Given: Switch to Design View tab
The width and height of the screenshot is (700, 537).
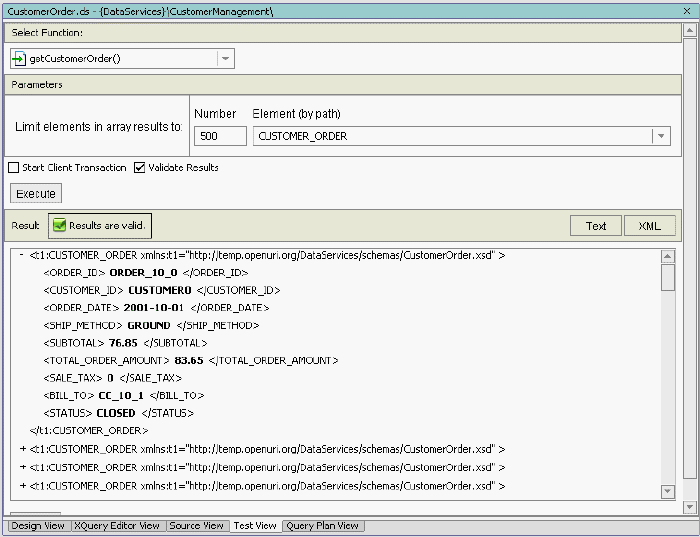Looking at the screenshot, I should [x=38, y=526].
